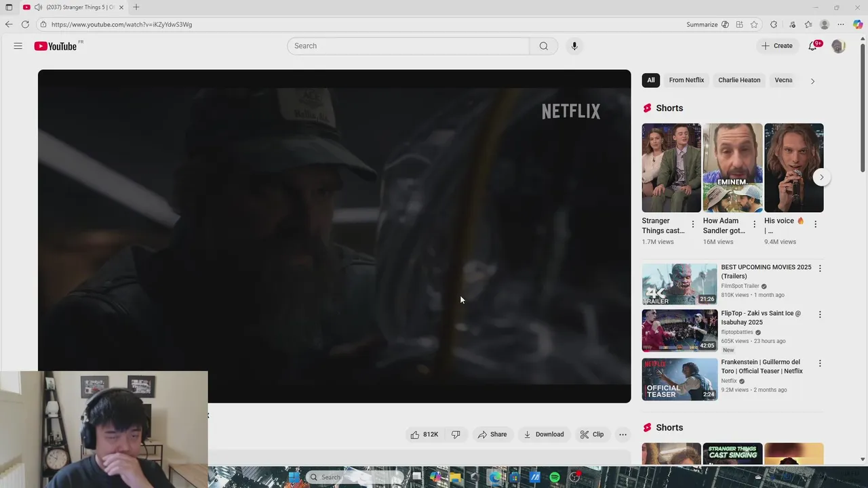Open File Explorer from the taskbar

(456, 477)
